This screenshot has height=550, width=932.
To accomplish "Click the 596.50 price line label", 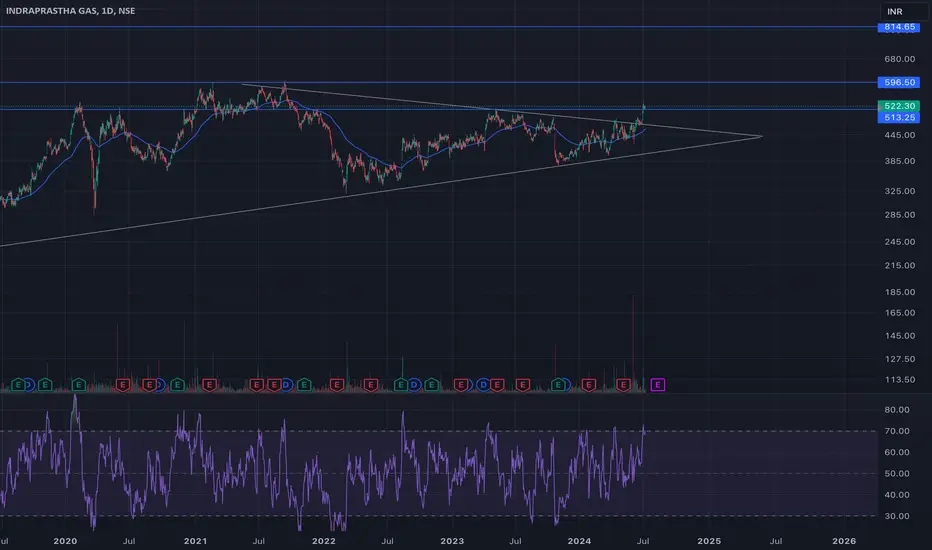I will pyautogui.click(x=899, y=83).
